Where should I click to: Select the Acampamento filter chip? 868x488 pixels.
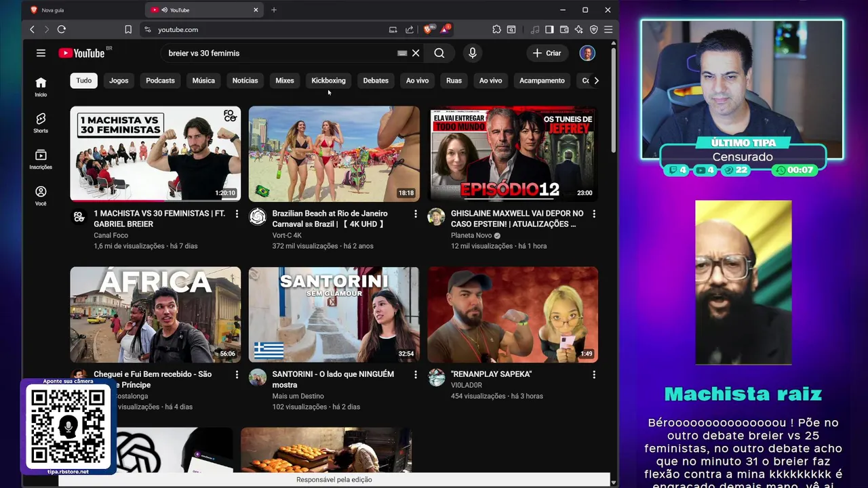pyautogui.click(x=542, y=80)
